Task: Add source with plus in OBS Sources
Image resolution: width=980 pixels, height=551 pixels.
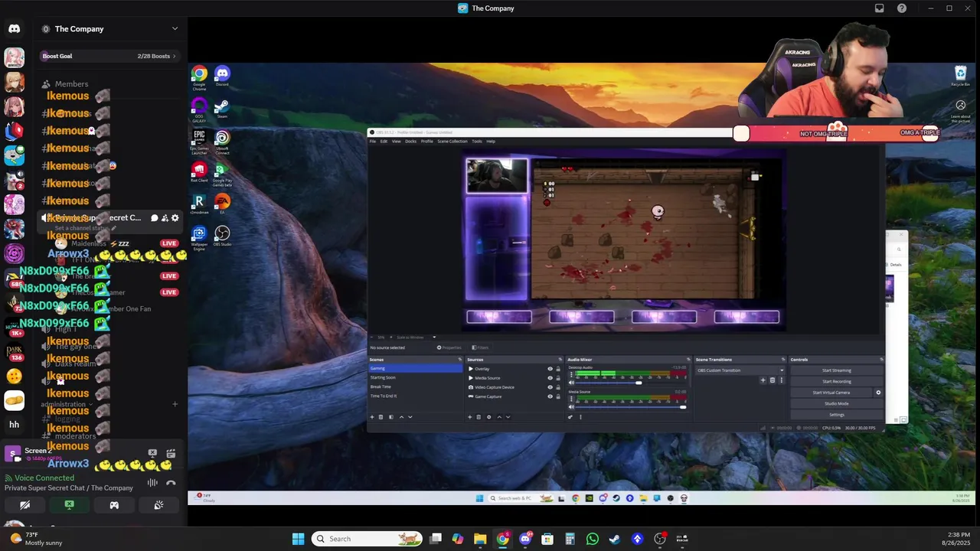Action: [469, 417]
